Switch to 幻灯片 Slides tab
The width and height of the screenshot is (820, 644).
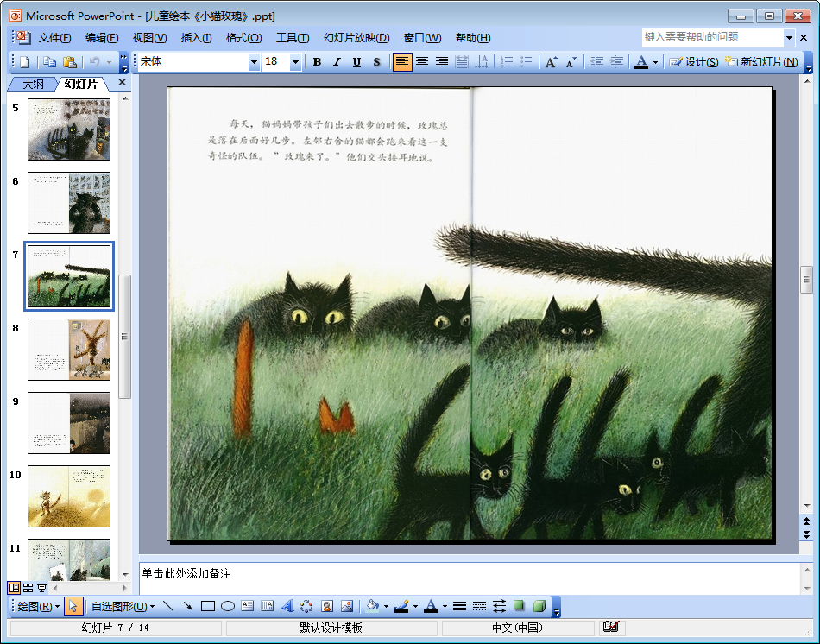pyautogui.click(x=81, y=84)
